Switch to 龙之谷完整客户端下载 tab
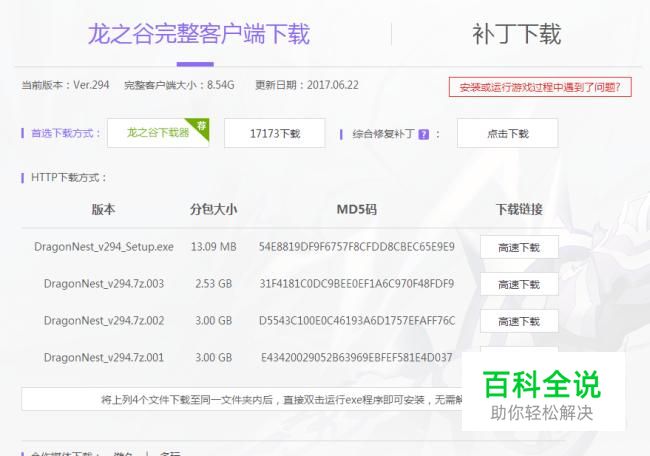The height and width of the screenshot is (456, 650). 199,34
